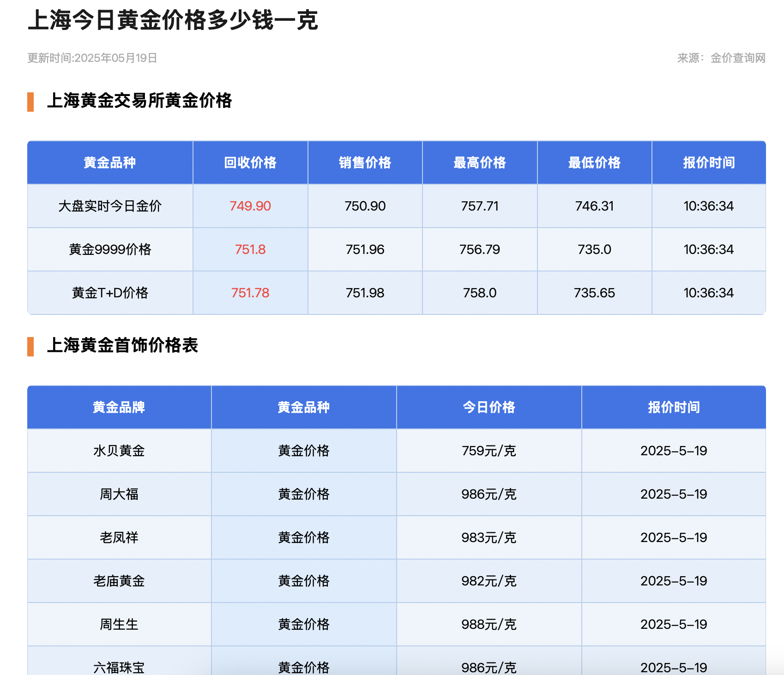
Task: Click the red recycle price 749.90
Action: pos(250,206)
